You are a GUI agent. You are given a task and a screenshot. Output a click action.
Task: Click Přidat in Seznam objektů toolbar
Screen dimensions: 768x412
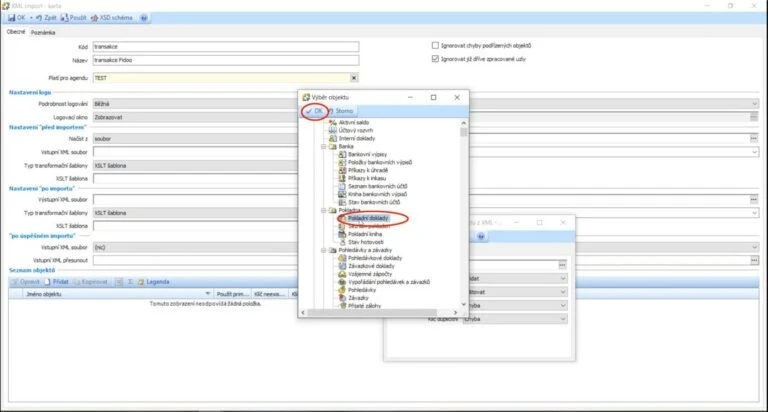[57, 282]
